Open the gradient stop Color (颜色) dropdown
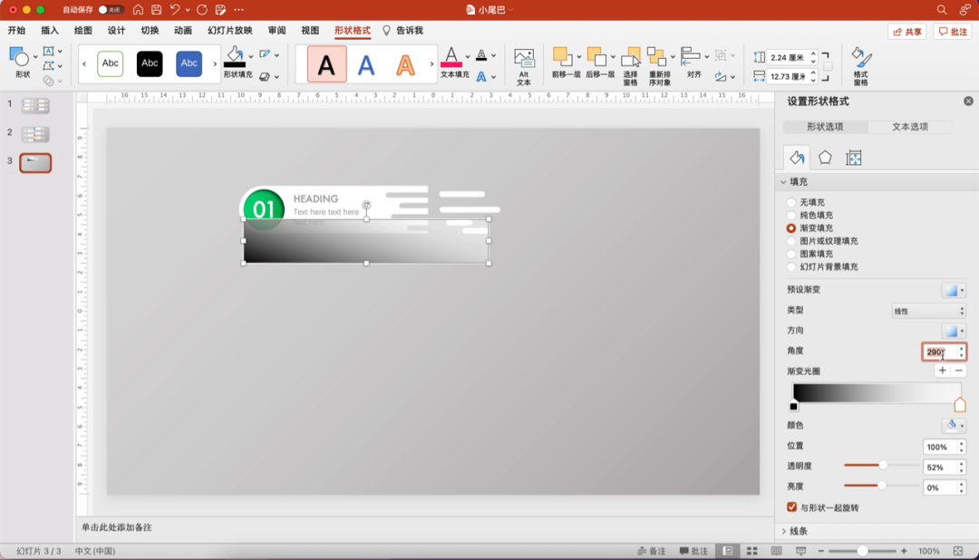Image resolution: width=979 pixels, height=560 pixels. point(954,426)
